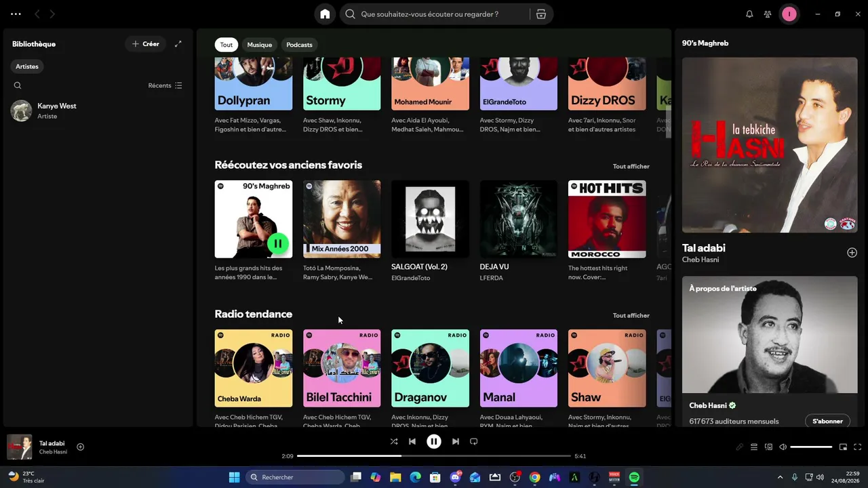Expand the Bibliothèque panel to full view
Screen dimensions: 868x488
(x=178, y=44)
